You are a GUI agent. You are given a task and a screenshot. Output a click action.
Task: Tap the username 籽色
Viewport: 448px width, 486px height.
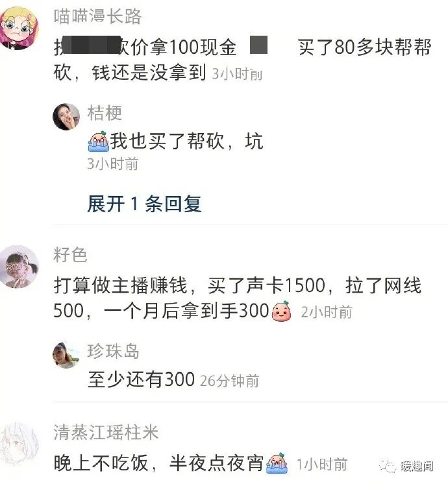pyautogui.click(x=70, y=255)
